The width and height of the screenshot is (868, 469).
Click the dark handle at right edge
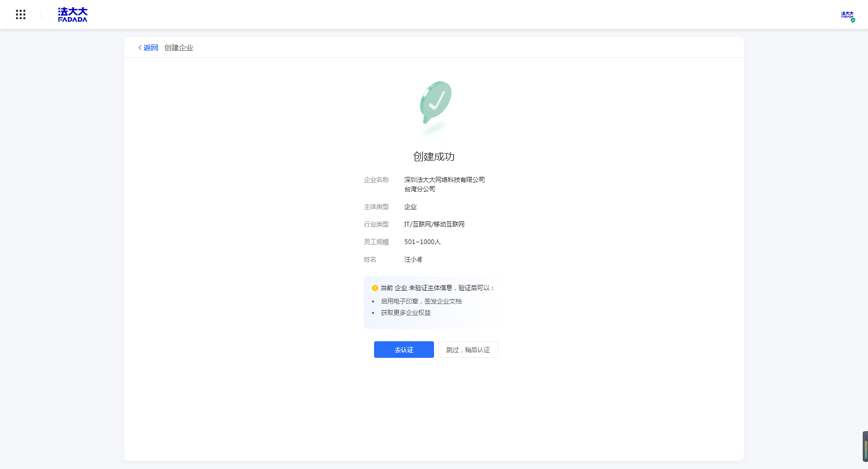[865, 446]
